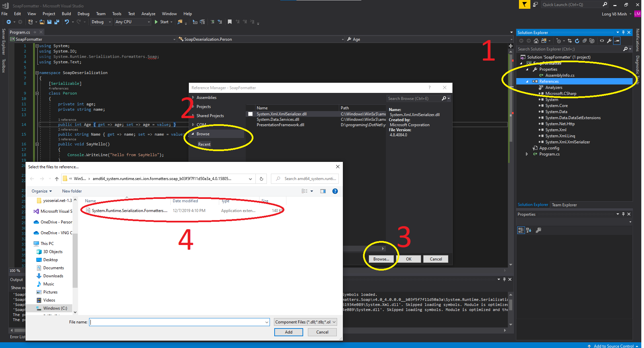Click the Navigate Backward toolbar icon

(9, 22)
